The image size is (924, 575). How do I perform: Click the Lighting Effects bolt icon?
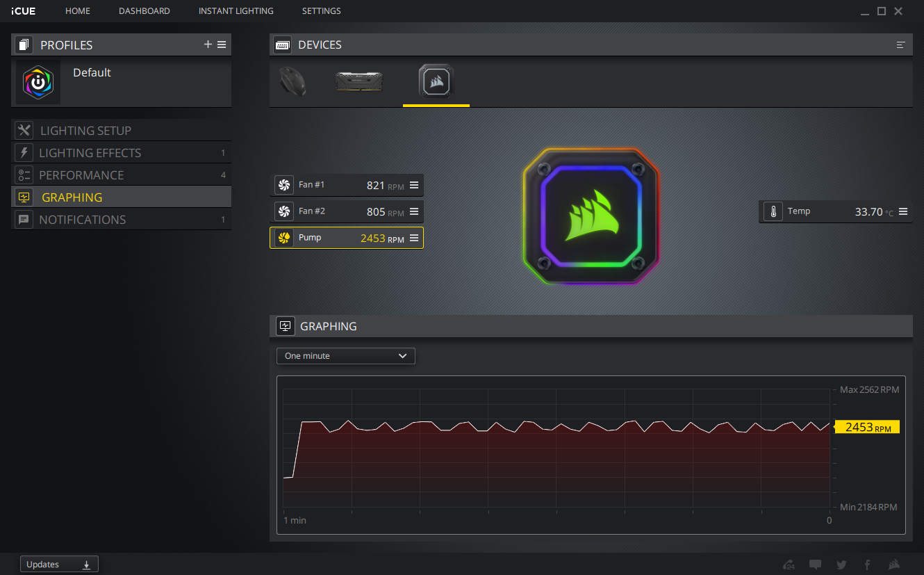pos(24,152)
